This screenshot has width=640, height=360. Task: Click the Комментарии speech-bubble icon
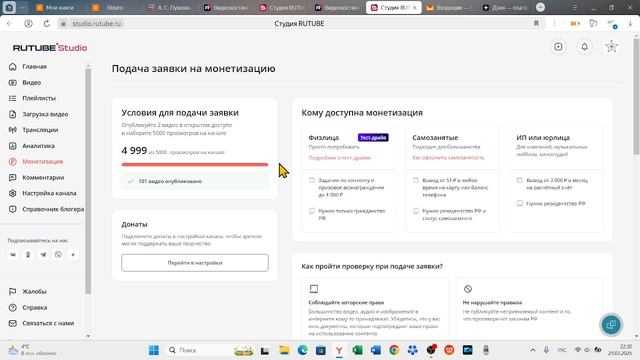[13, 178]
